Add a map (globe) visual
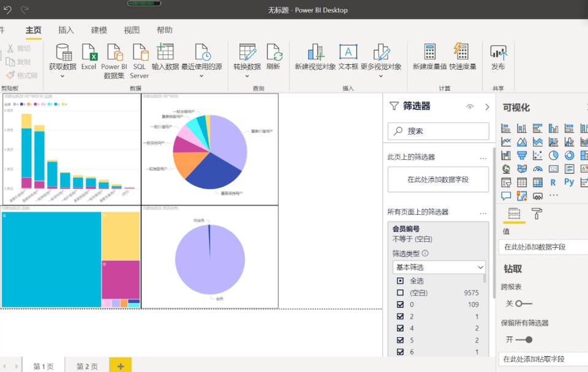The width and height of the screenshot is (588, 372). [505, 169]
